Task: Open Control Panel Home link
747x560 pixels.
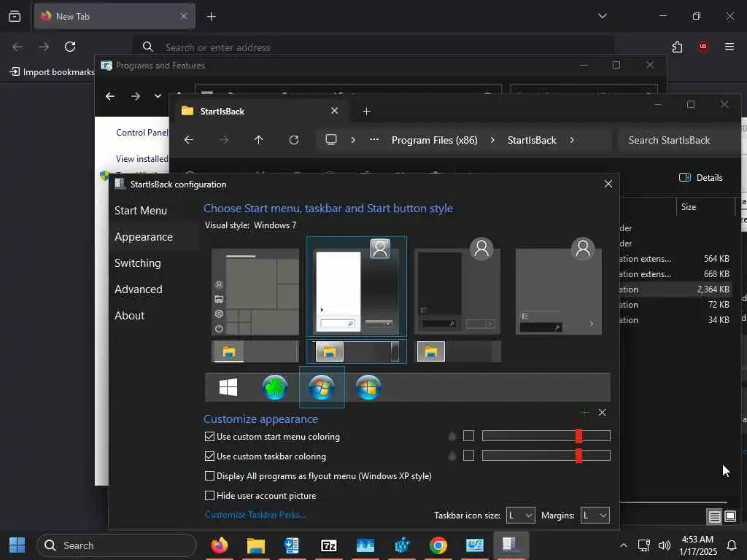Action: 142,133
